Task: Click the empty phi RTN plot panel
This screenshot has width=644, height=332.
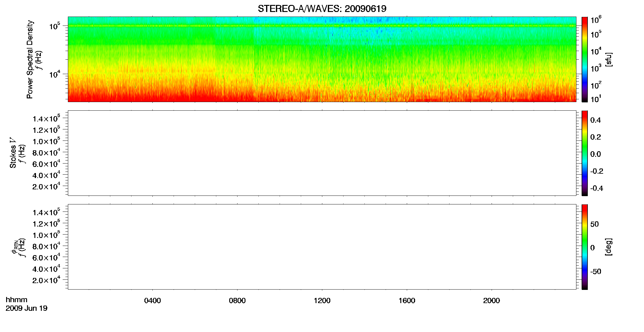Action: click(322, 247)
